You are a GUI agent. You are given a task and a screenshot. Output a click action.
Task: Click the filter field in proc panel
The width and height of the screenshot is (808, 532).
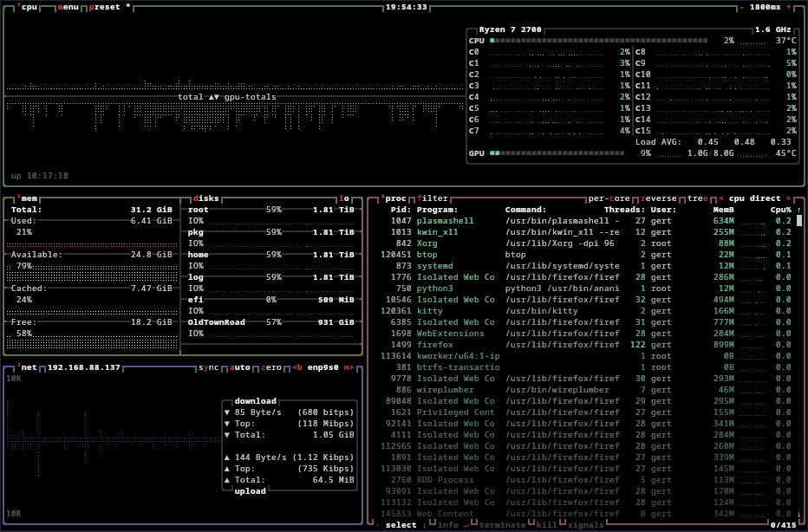tap(433, 198)
